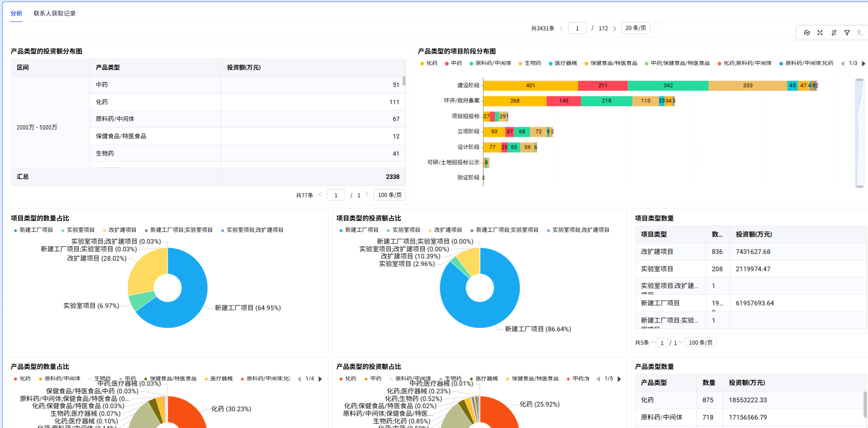This screenshot has height=428, width=868.
Task: Go to next page after 172
Action: coord(615,29)
